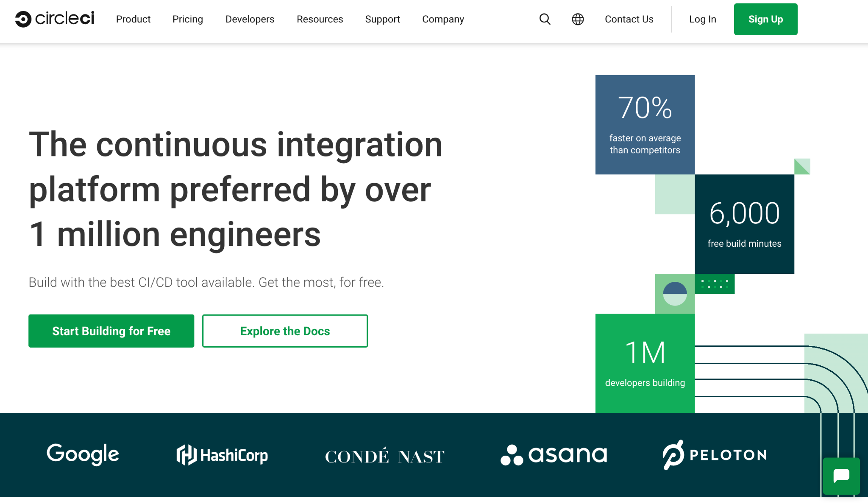The height and width of the screenshot is (504, 868).
Task: Click the Contact Us link
Action: click(x=629, y=19)
